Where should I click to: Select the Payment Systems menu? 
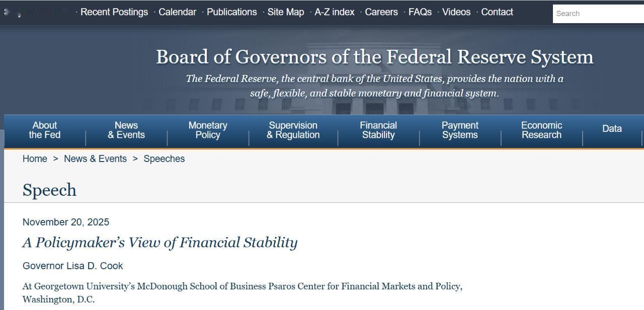(460, 130)
